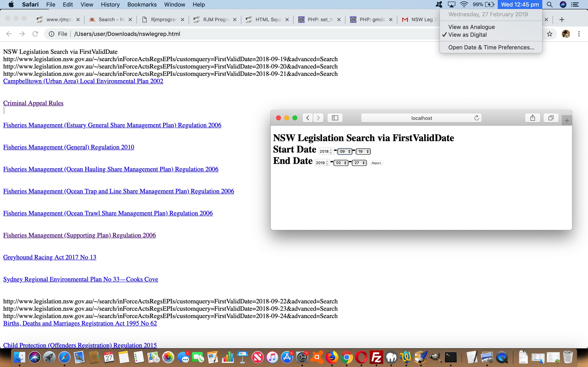Select the History menu in Safari
Image resolution: width=588 pixels, height=367 pixels.
pos(110,4)
